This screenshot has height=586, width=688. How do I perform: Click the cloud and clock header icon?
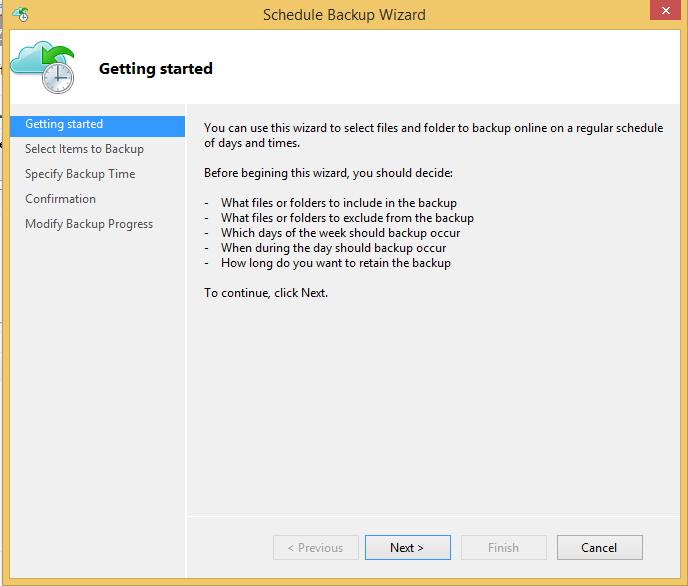[x=43, y=67]
